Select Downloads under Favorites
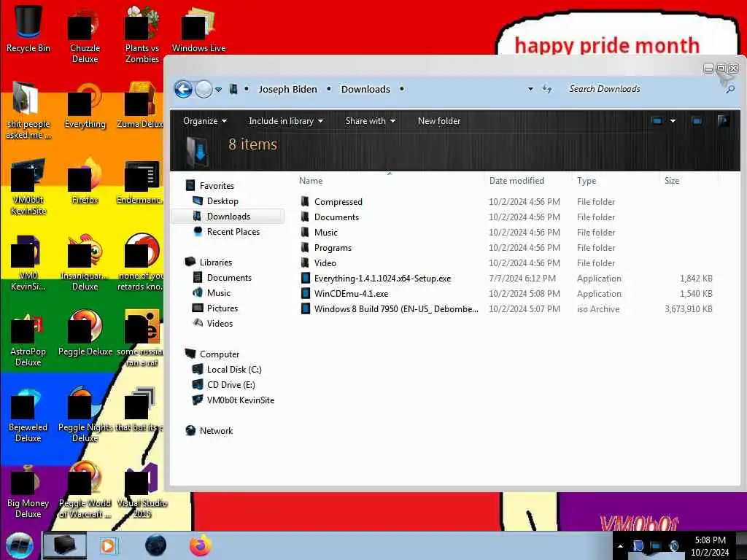This screenshot has height=560, width=747. tap(228, 216)
